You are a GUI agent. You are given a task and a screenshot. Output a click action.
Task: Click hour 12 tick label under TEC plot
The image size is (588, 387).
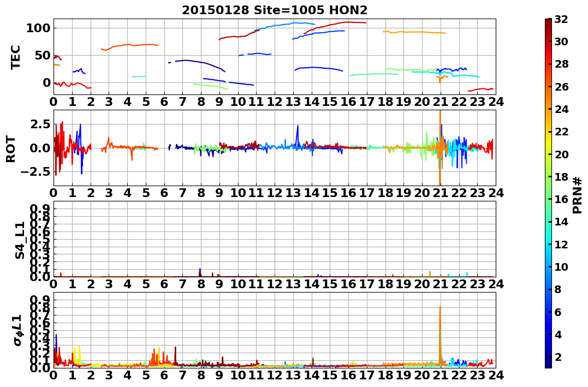click(274, 102)
